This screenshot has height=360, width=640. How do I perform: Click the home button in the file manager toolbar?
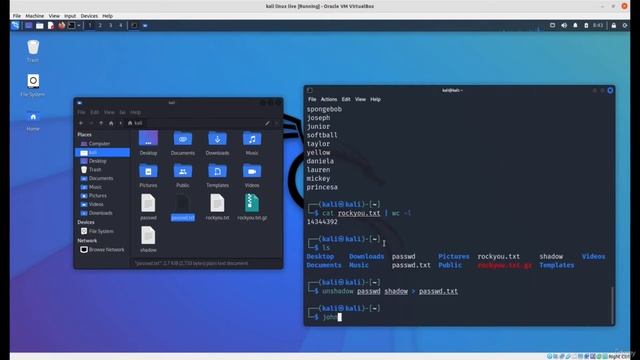tap(111, 123)
